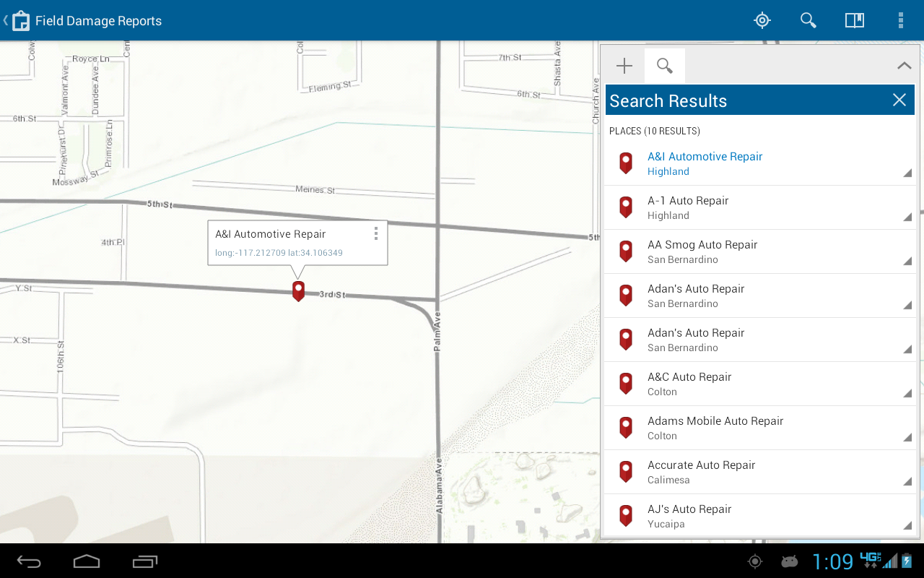Viewport: 924px width, 578px height.
Task: Tap the pin icon beside Accurate Auto Repair
Action: point(626,472)
